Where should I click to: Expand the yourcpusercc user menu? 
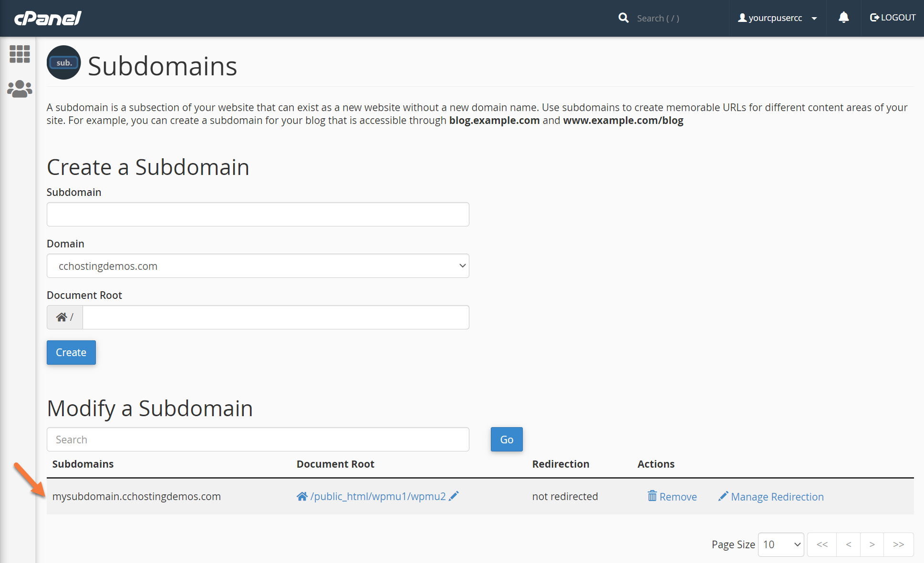point(777,18)
